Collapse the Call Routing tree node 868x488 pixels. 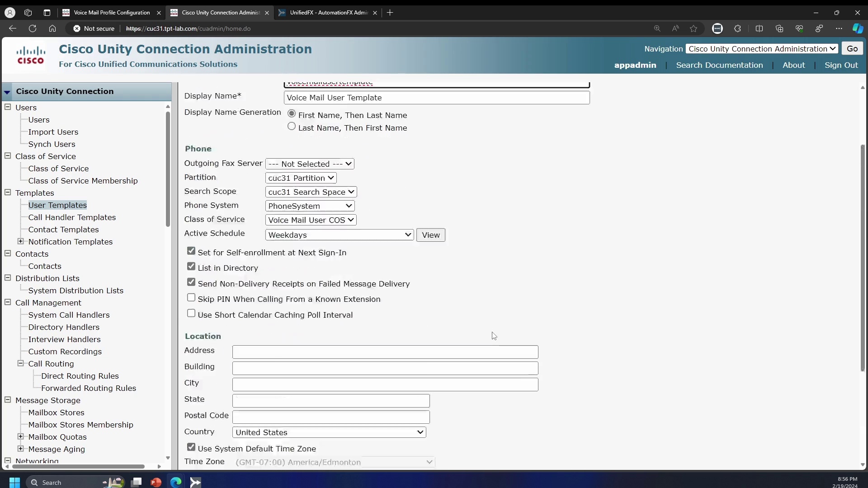coord(20,363)
